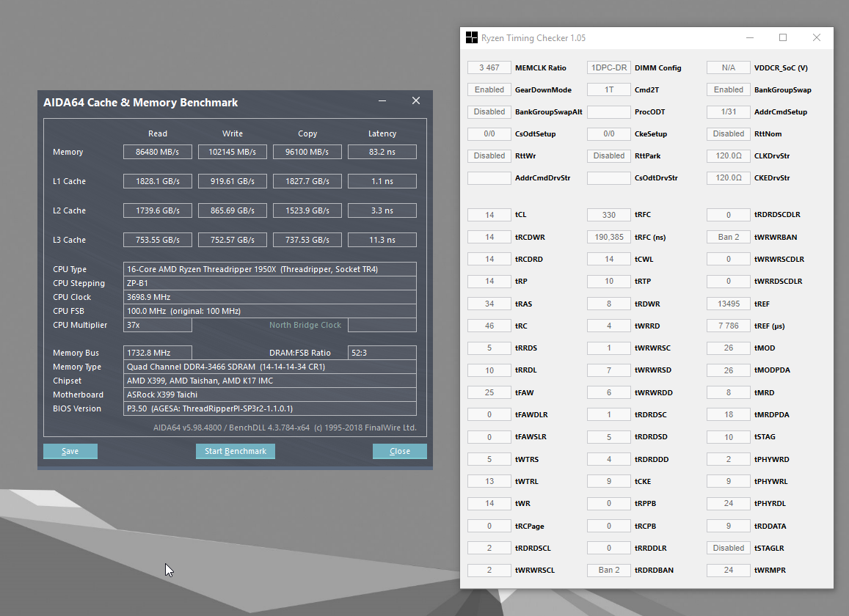The image size is (849, 616).
Task: Click Memory Bus value 1732.8 MHz
Action: click(x=158, y=353)
